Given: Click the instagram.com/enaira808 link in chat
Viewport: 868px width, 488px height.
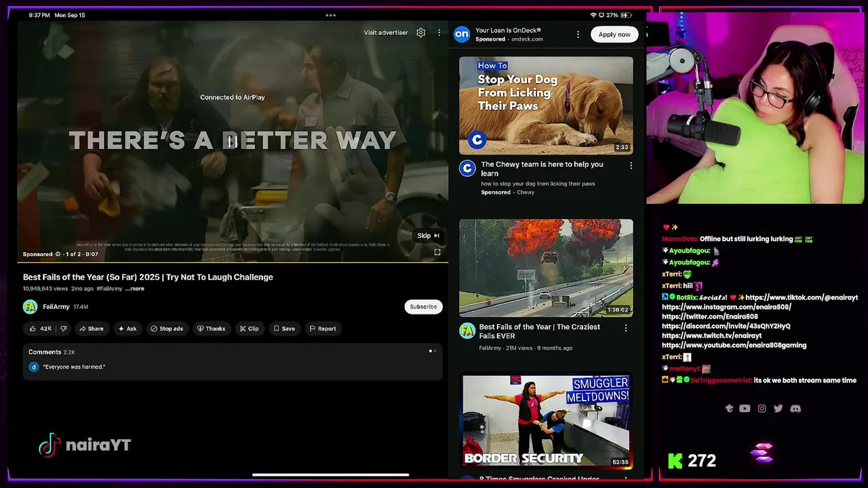Looking at the screenshot, I should point(726,307).
